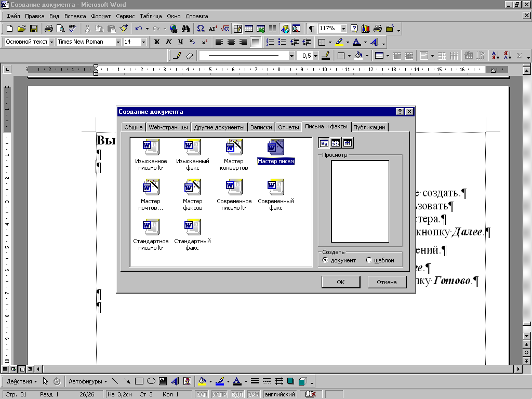Expand the Undo history dropdown arrow
This screenshot has height=399, width=532.
click(x=147, y=29)
